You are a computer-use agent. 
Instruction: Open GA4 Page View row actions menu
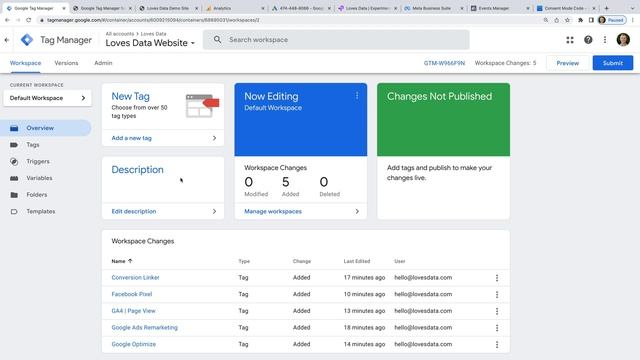pos(497,311)
